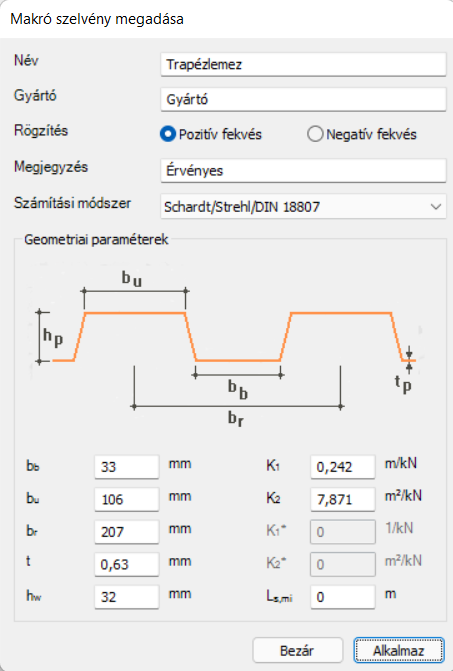Image resolution: width=453 pixels, height=671 pixels.
Task: Click the Alkalmaz button
Action: (399, 650)
